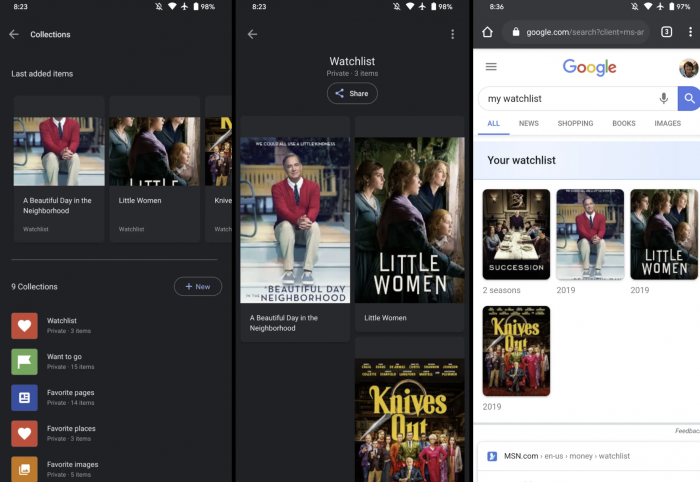The image size is (700, 482).
Task: Tap the orange Favorite images icon
Action: tap(25, 469)
